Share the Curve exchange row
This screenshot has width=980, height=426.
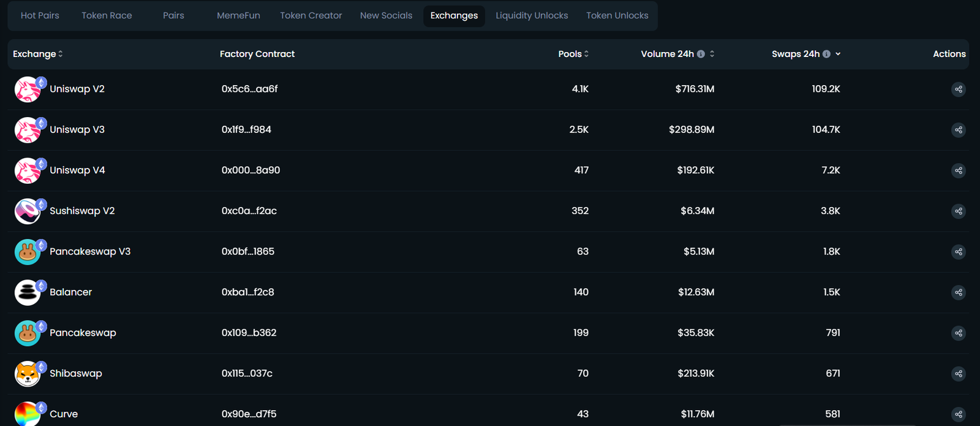tap(959, 414)
